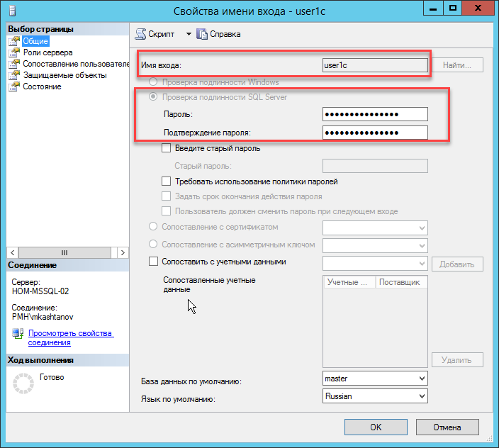Enable the Введите старый пароль checkbox
499x448 pixels.
pyautogui.click(x=167, y=148)
